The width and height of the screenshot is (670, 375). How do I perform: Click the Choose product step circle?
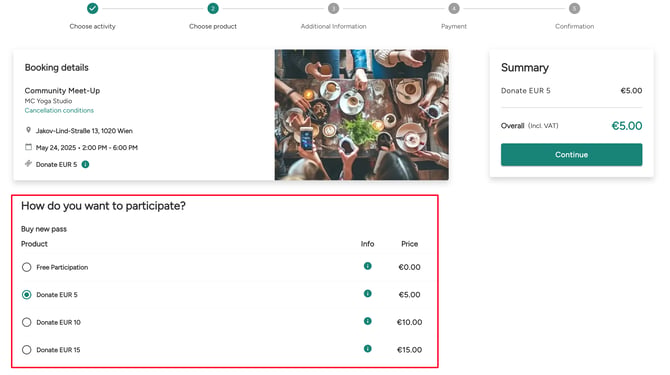pos(213,8)
